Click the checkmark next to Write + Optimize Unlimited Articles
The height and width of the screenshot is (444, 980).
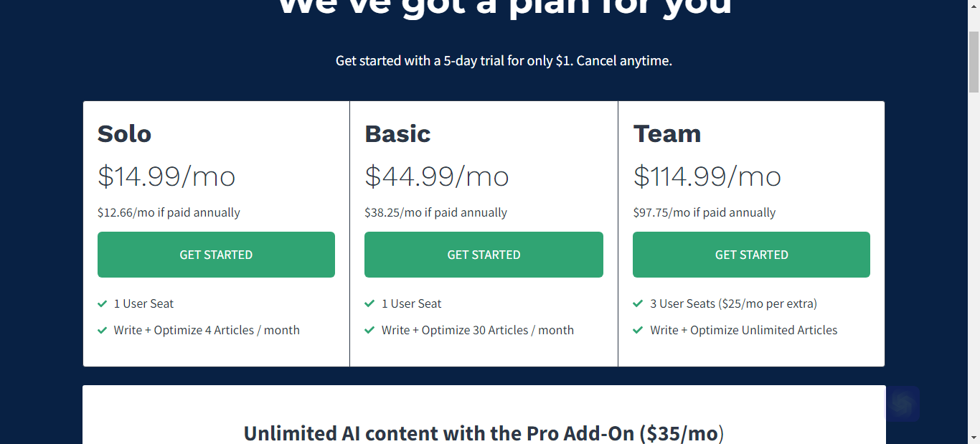coord(638,330)
